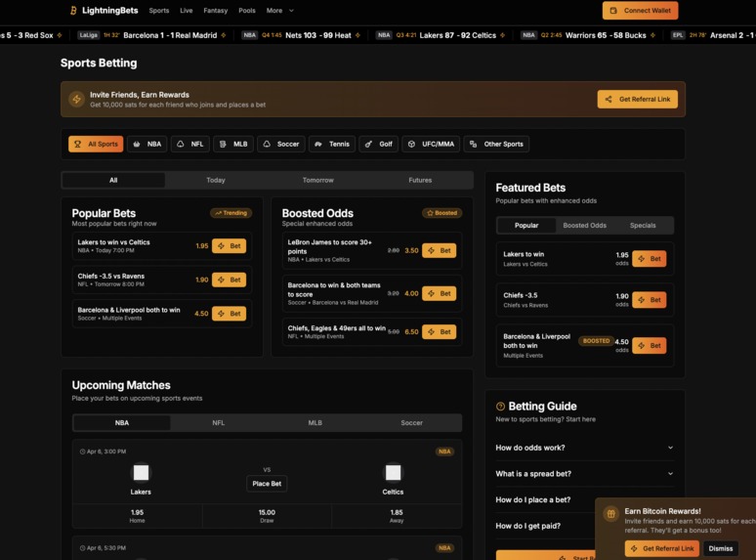The image size is (756, 560).
Task: Click lightning icon after Warriors 65-58 Bucks ticker
Action: pyautogui.click(x=652, y=35)
